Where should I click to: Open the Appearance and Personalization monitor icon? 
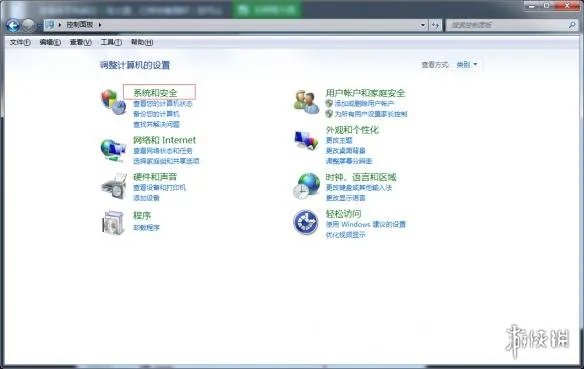[306, 140]
